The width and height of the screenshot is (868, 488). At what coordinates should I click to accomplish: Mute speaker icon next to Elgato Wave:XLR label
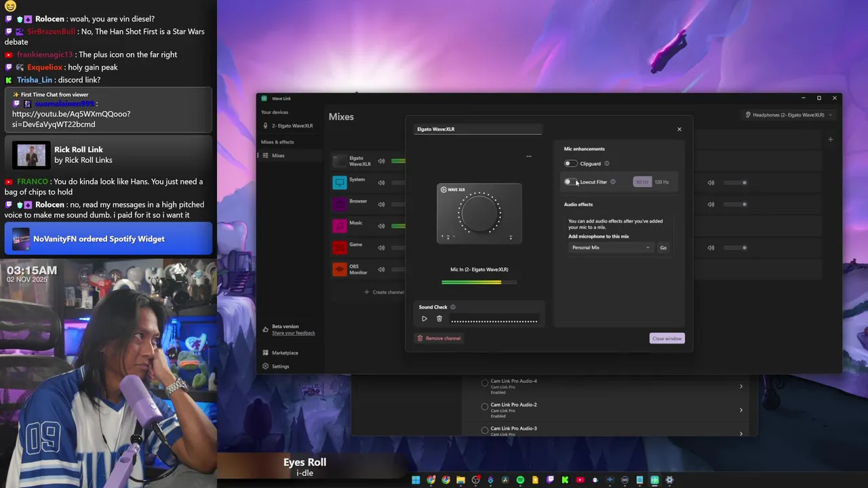(x=381, y=161)
